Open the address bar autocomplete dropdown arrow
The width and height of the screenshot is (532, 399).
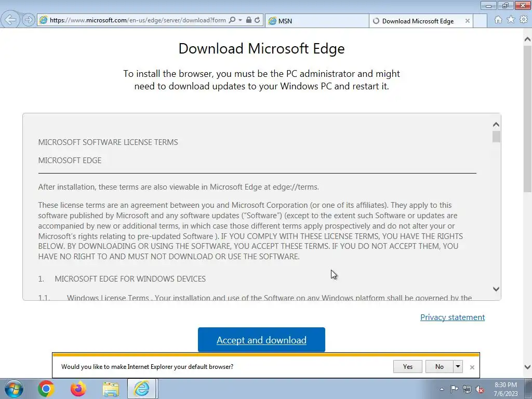pyautogui.click(x=240, y=20)
